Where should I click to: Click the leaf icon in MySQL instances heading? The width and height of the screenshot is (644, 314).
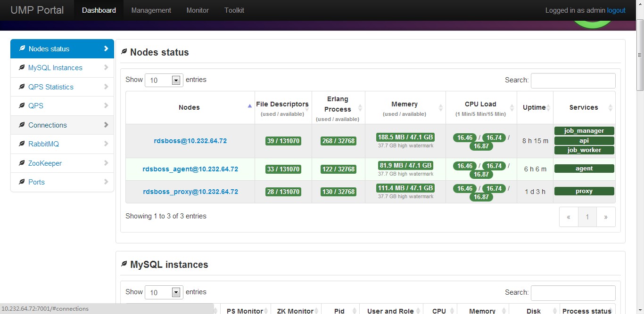click(x=124, y=264)
